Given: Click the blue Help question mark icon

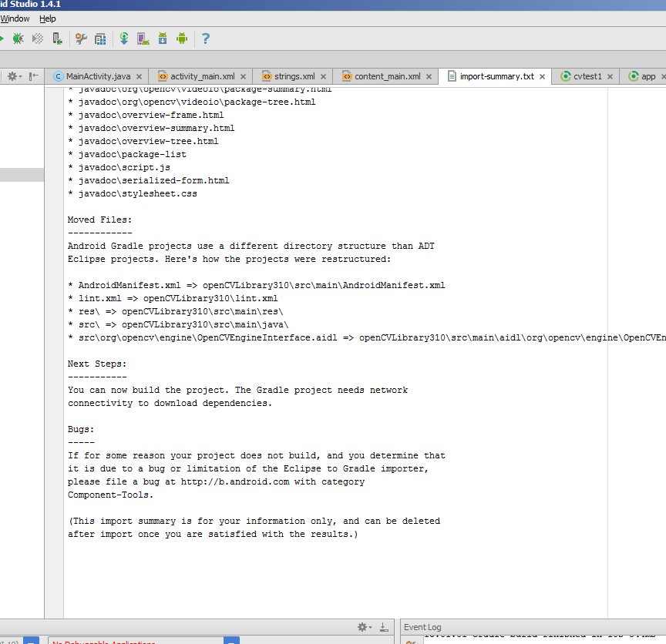Looking at the screenshot, I should [x=206, y=39].
